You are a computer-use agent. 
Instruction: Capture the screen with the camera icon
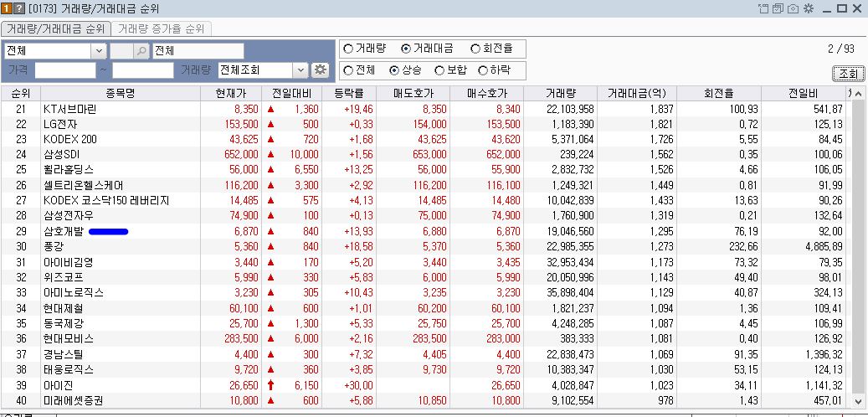coord(794,8)
